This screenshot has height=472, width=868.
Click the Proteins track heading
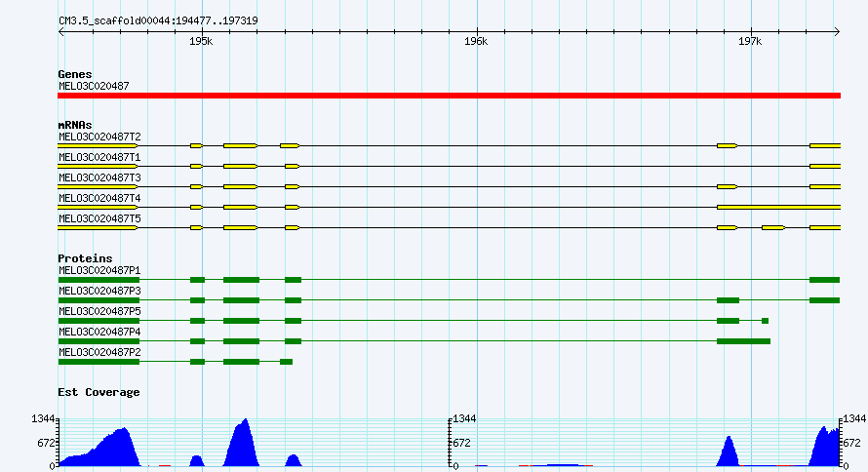pos(85,258)
